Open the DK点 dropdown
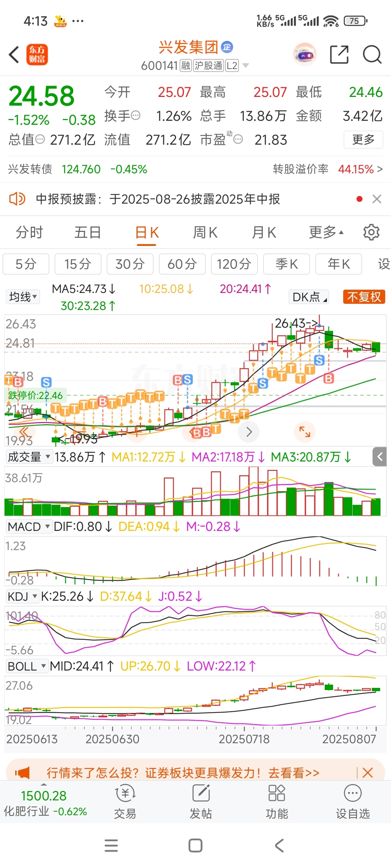391x868 pixels. point(309,297)
